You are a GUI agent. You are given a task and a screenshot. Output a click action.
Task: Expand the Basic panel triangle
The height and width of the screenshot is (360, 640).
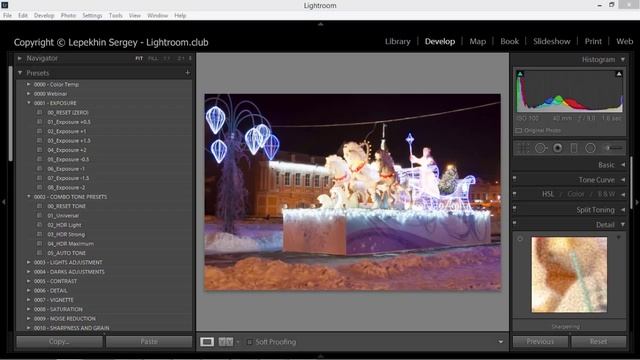(623, 164)
